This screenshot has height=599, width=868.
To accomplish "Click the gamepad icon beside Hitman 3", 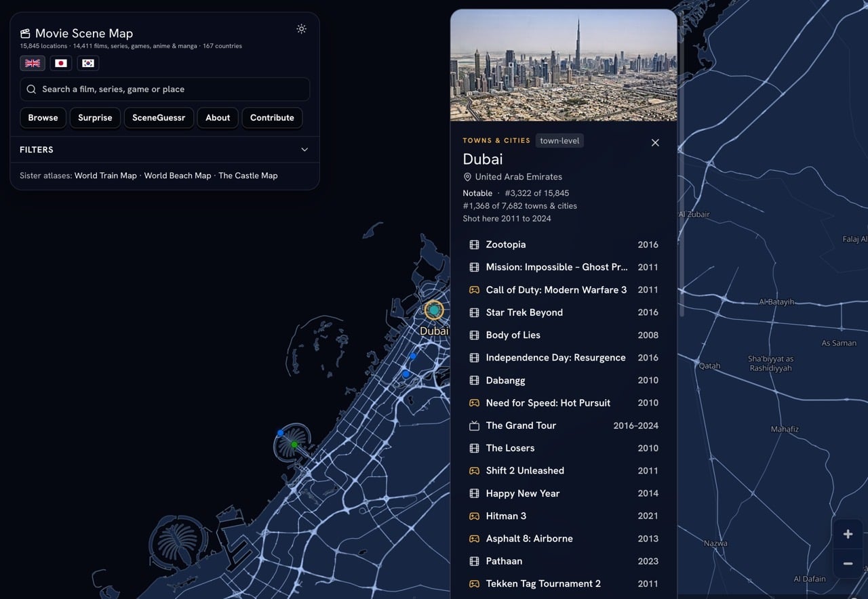I will tap(475, 516).
